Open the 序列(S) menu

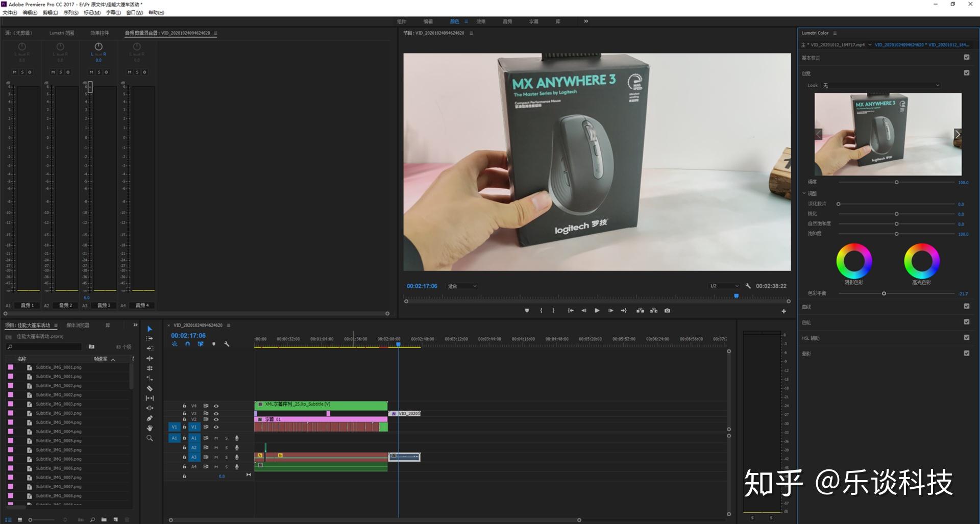(71, 13)
